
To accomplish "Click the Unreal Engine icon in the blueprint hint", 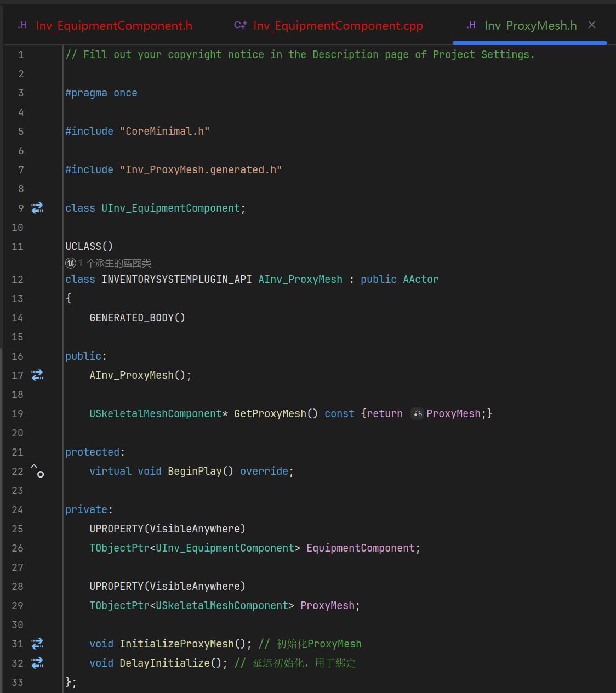I will tap(71, 263).
